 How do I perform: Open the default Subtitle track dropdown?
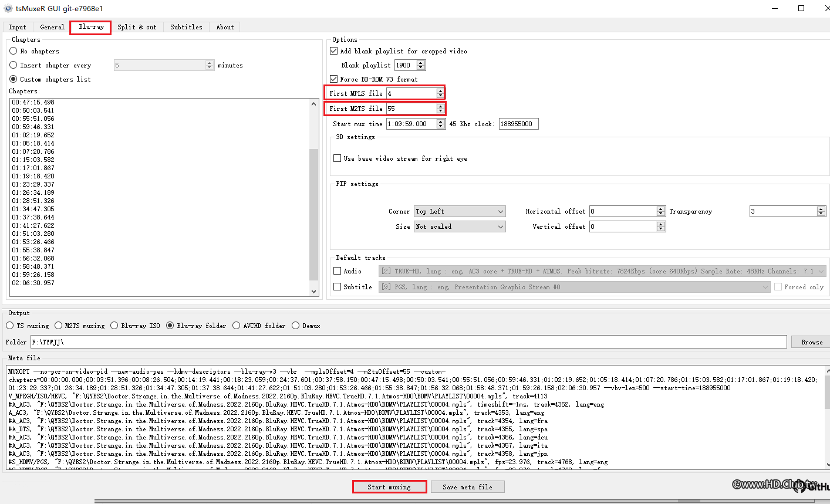(x=574, y=287)
